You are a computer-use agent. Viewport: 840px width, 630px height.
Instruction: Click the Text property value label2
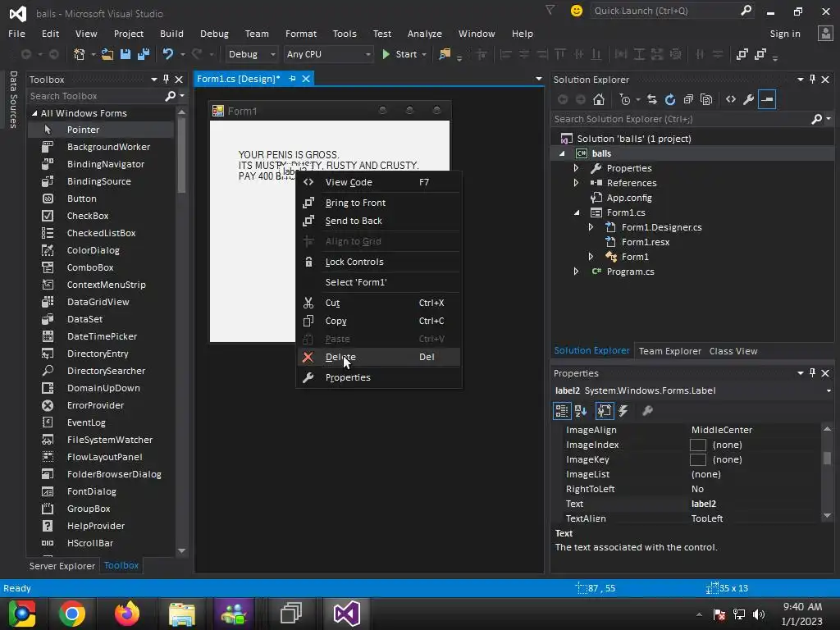coord(753,504)
